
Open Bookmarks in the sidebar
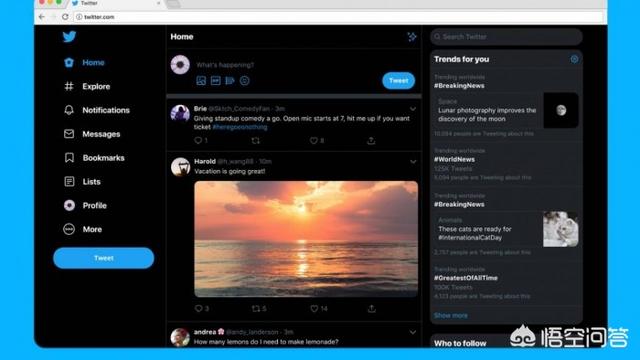(94, 158)
